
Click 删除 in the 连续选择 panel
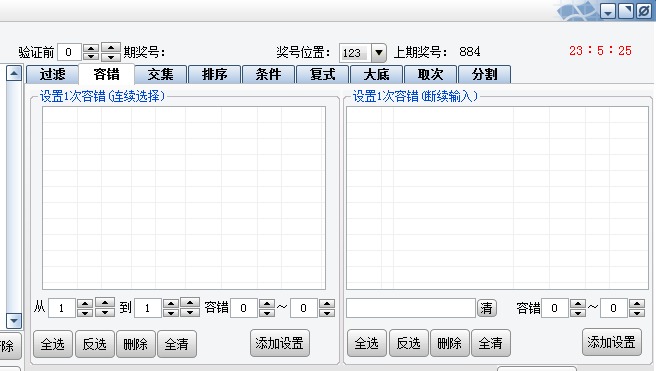pyautogui.click(x=136, y=344)
